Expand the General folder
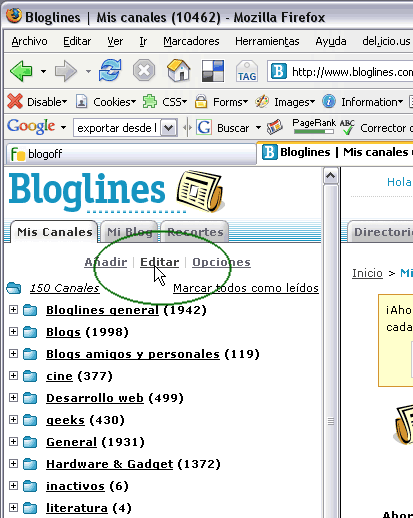 click(x=13, y=441)
